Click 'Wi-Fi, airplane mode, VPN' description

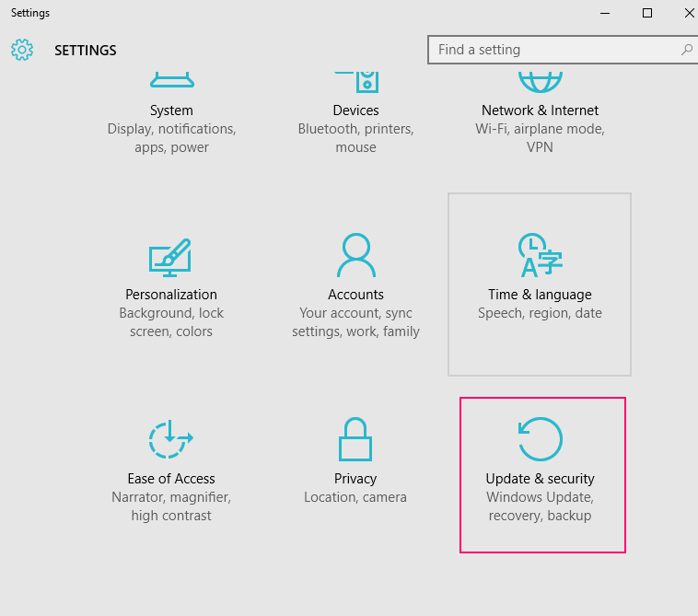point(540,138)
